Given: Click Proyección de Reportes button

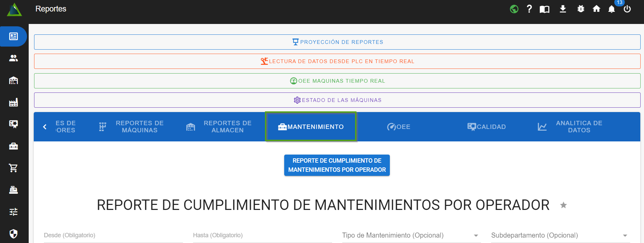Looking at the screenshot, I should pyautogui.click(x=337, y=42).
